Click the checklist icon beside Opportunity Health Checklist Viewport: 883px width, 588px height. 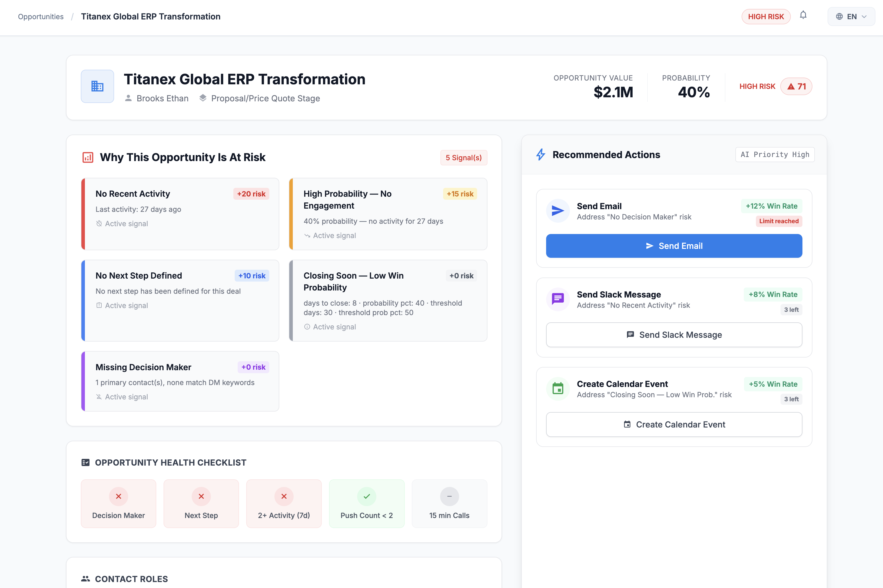click(x=85, y=462)
